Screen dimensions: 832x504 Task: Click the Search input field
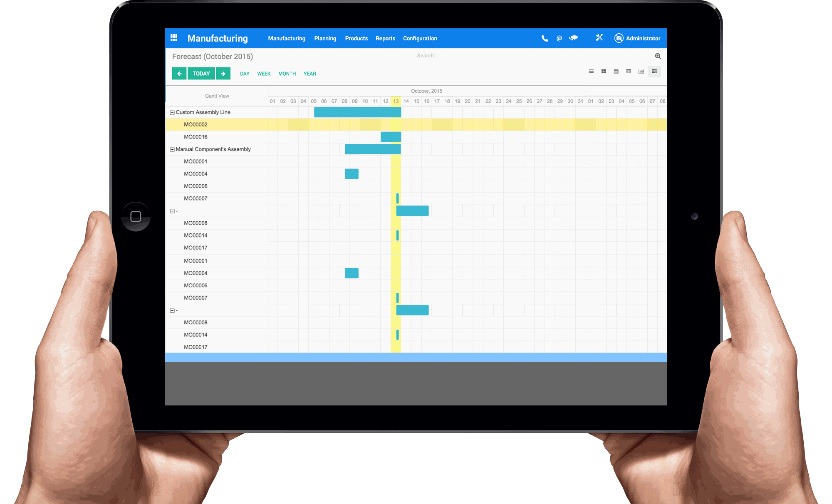tap(535, 56)
